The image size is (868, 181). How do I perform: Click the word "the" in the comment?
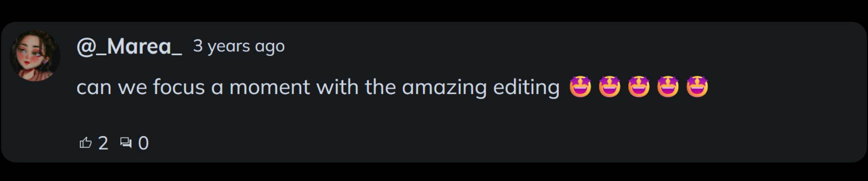coord(380,87)
